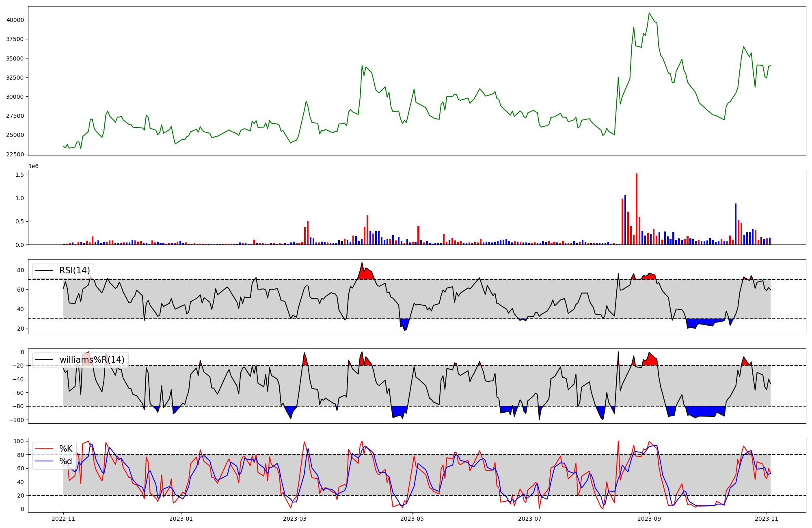Click the red line sample beside %K
The height and width of the screenshot is (528, 812).
pyautogui.click(x=44, y=449)
